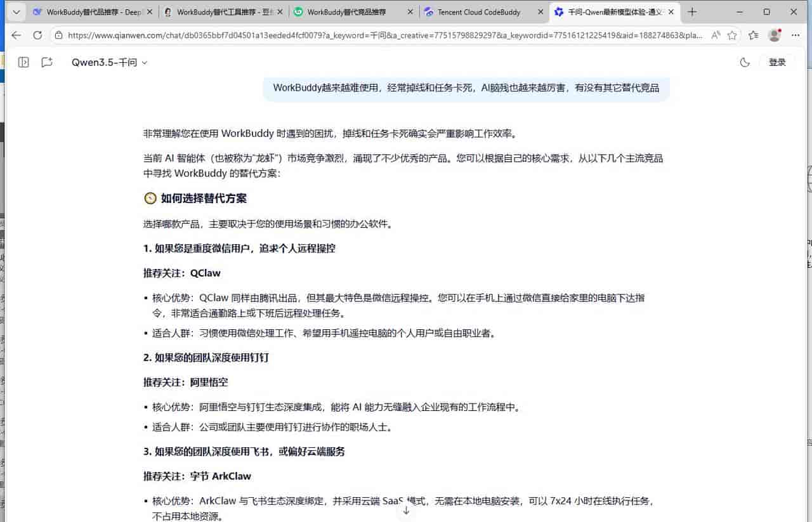The height and width of the screenshot is (522, 812).
Task: Click the 推荐关注：QClaw line
Action: (182, 273)
